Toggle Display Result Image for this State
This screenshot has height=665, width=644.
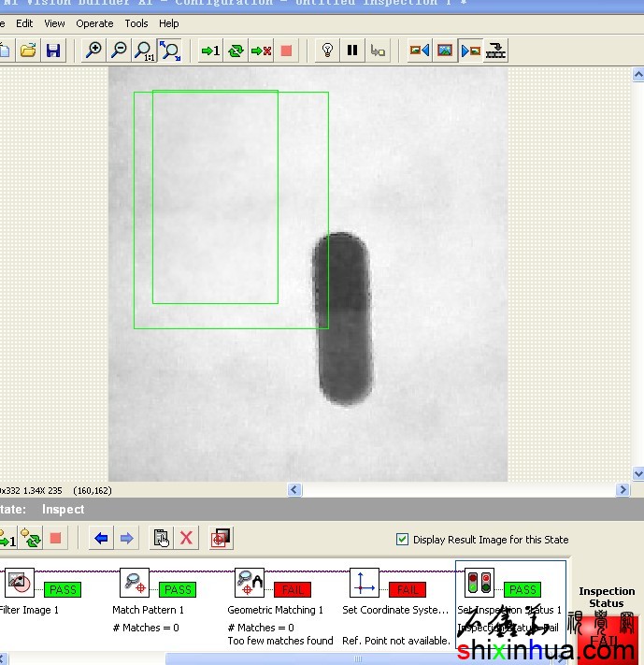click(x=403, y=540)
